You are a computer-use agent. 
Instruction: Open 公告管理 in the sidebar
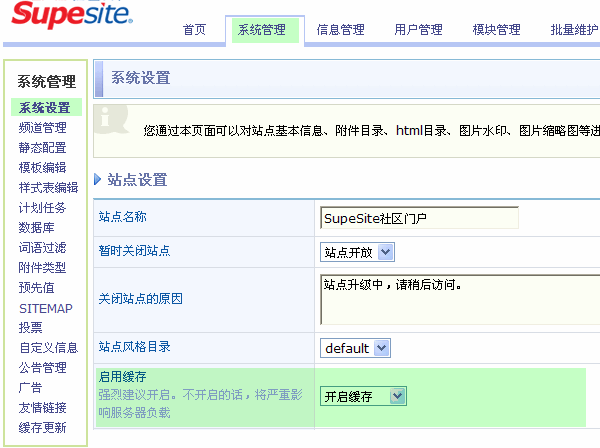42,367
